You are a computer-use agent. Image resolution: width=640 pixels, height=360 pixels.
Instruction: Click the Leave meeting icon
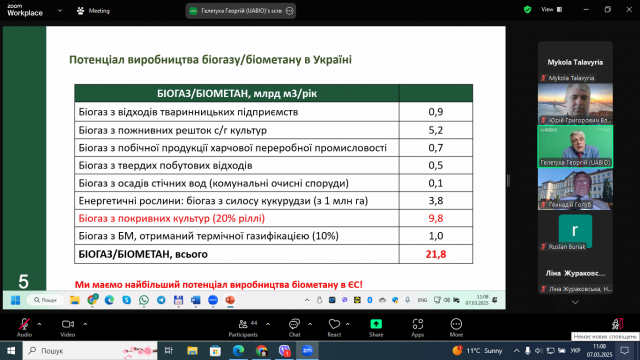[x=618, y=324]
